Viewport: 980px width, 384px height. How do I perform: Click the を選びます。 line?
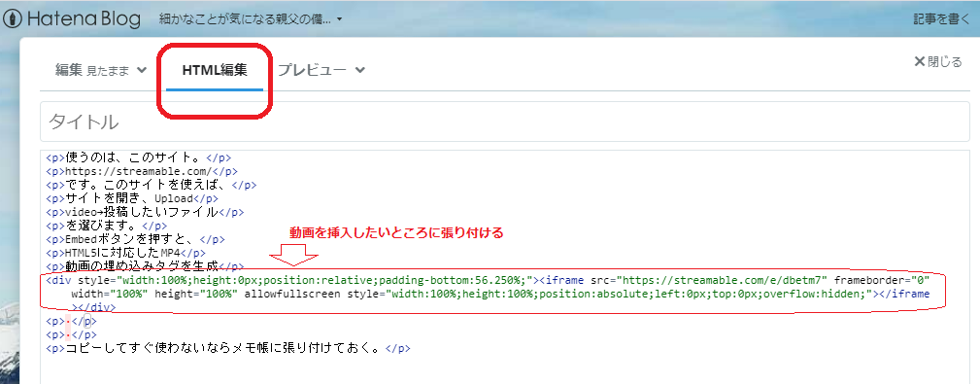click(106, 226)
